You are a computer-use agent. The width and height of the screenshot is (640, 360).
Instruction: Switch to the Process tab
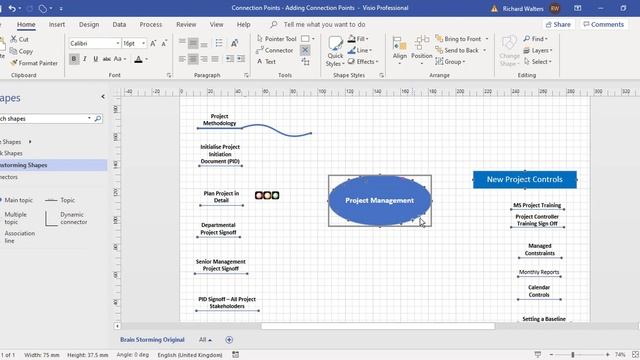click(151, 24)
